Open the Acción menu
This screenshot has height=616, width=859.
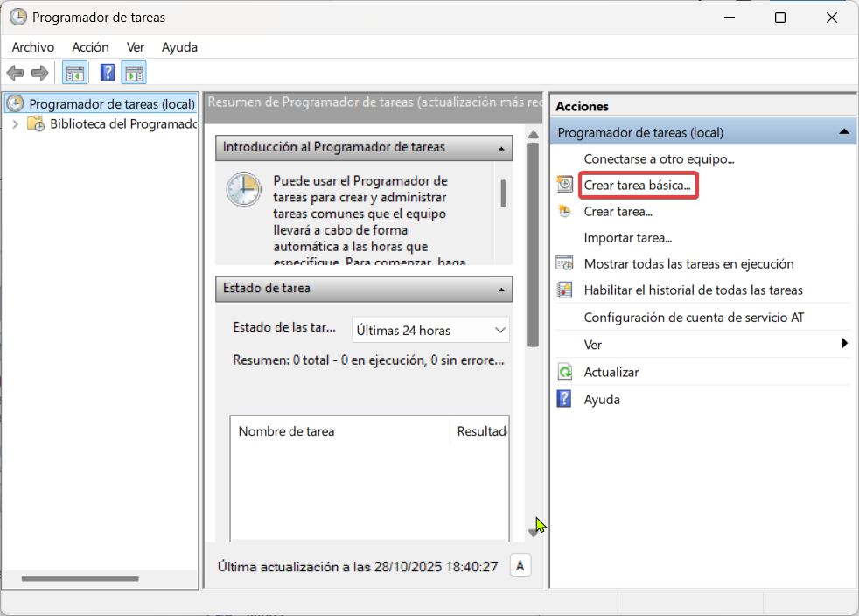90,47
